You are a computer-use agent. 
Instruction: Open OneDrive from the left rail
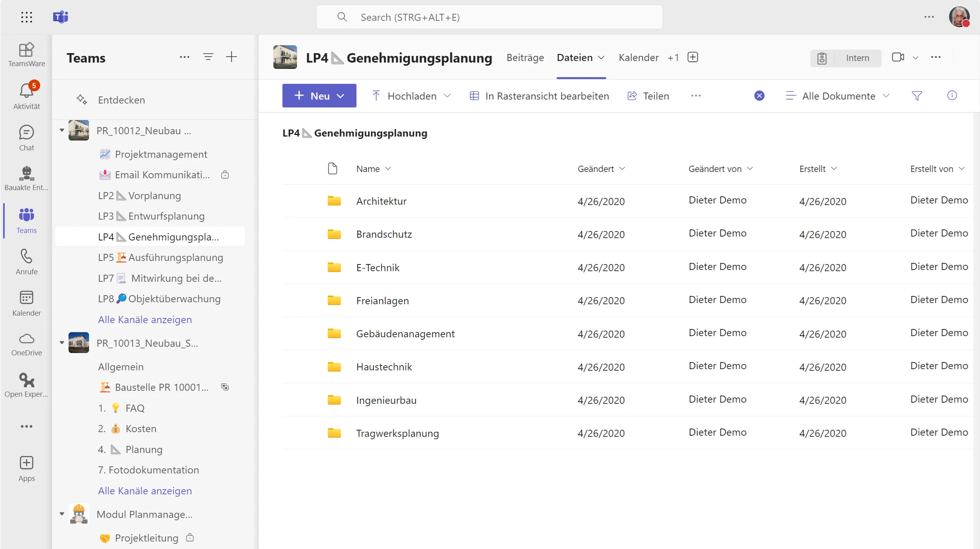tap(26, 344)
